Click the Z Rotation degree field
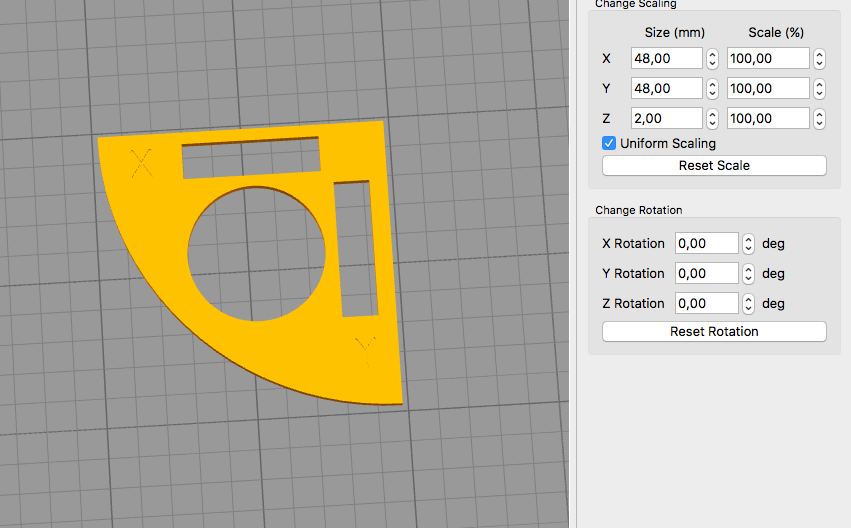Image resolution: width=851 pixels, height=528 pixels. click(706, 303)
